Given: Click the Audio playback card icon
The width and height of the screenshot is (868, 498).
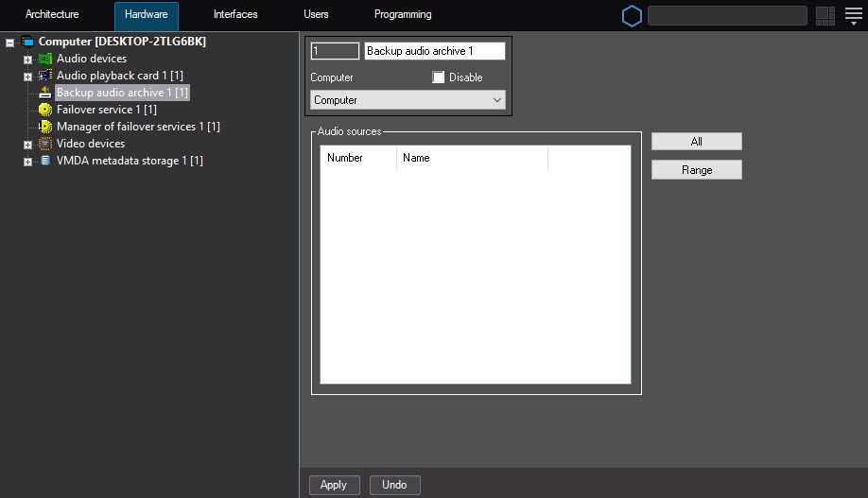Looking at the screenshot, I should pyautogui.click(x=44, y=76).
